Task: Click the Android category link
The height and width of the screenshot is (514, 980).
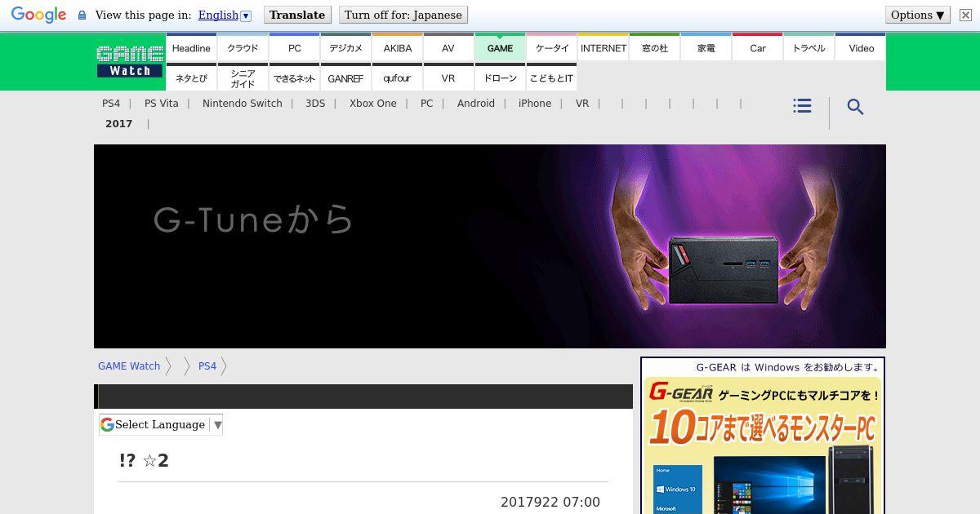Action: (476, 104)
